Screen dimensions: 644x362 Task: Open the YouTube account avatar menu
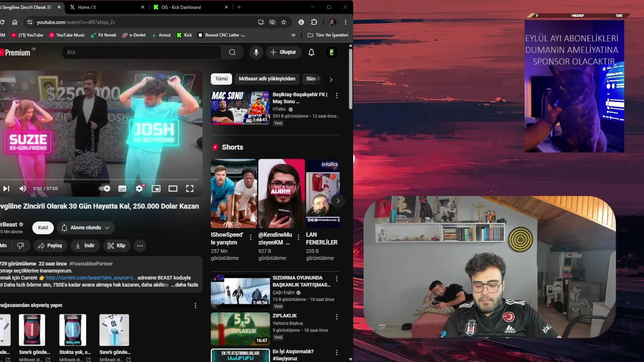click(332, 52)
